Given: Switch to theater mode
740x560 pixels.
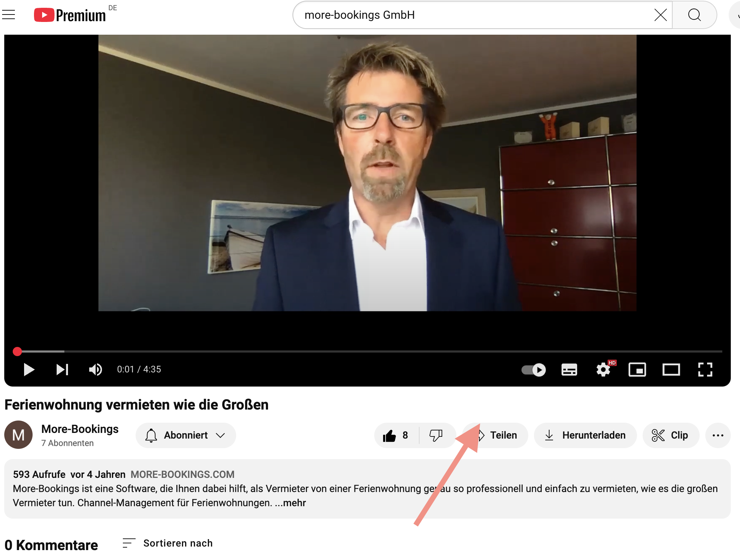Looking at the screenshot, I should pyautogui.click(x=671, y=370).
